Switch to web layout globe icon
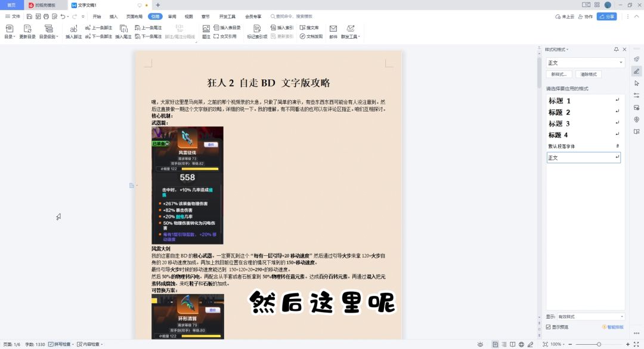This screenshot has height=349, width=644. pos(521,344)
